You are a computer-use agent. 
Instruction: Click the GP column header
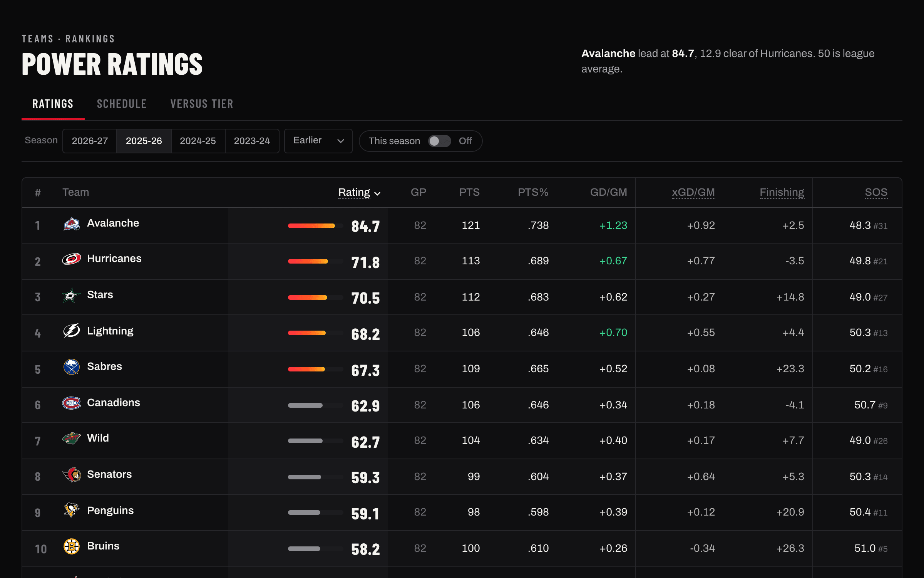coord(418,192)
